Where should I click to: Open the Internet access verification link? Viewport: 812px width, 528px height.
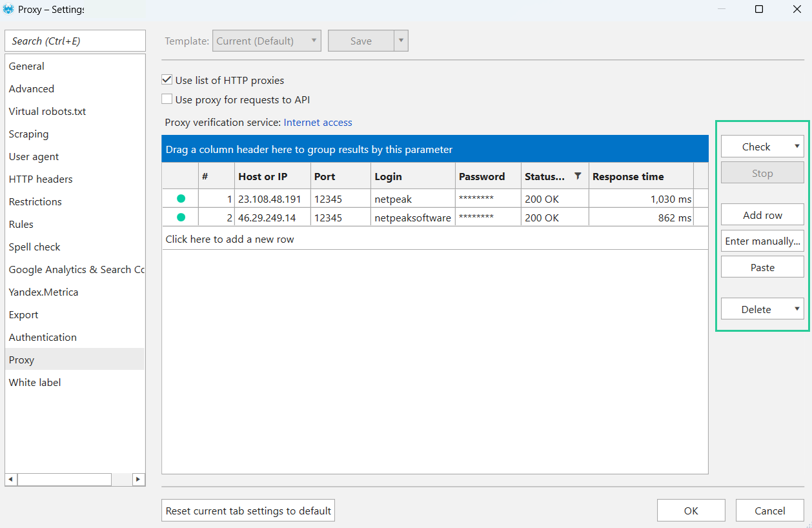pyautogui.click(x=318, y=122)
